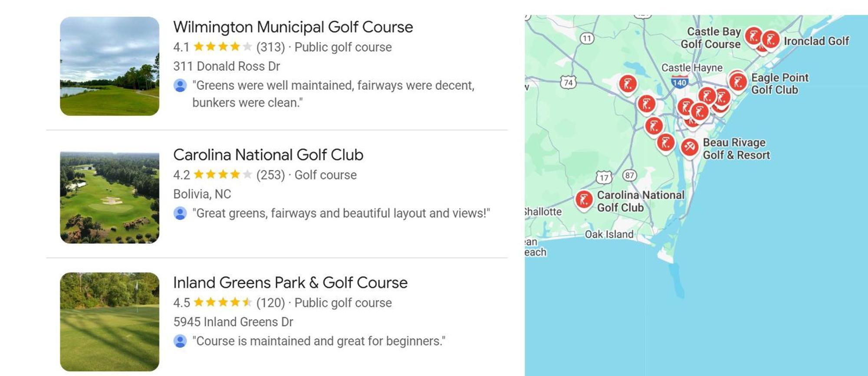Click reviewer avatar beside Wilmington Municipal review
The height and width of the screenshot is (376, 868).
[180, 85]
